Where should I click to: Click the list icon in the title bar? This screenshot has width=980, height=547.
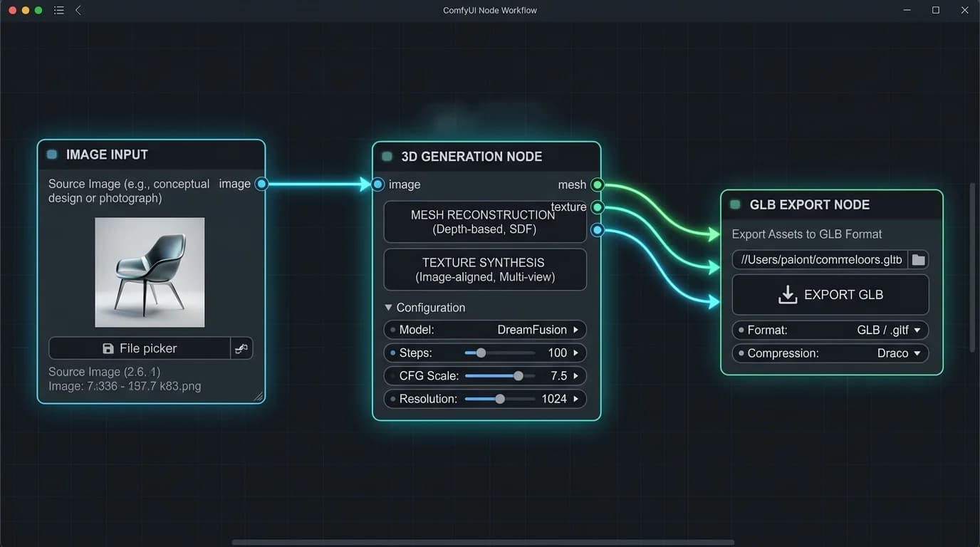tap(59, 11)
